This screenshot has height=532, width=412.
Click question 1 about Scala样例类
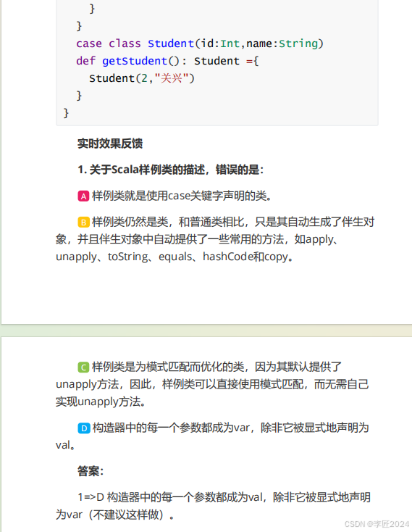point(170,170)
